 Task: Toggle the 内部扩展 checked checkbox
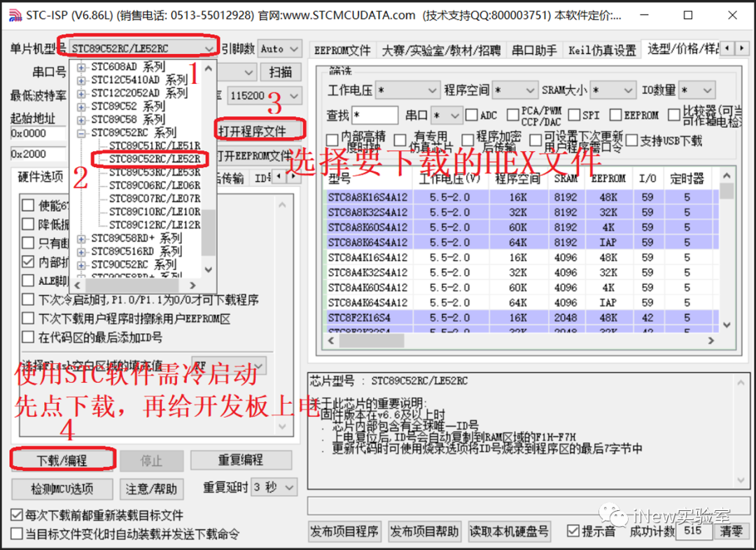pyautogui.click(x=28, y=262)
